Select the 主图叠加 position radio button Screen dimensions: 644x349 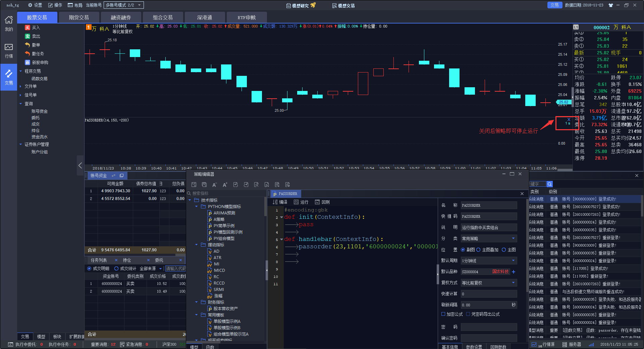pos(478,250)
